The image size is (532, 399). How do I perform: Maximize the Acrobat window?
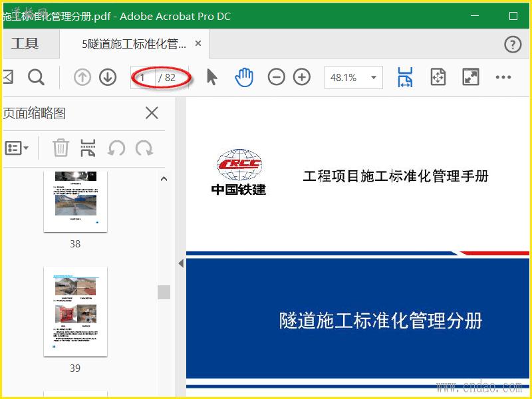513,16
